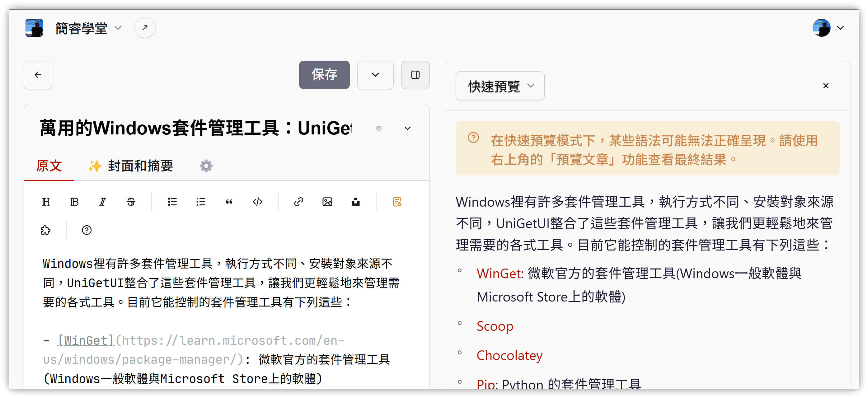Apply italic formatting icon
868x398 pixels.
[x=102, y=202]
